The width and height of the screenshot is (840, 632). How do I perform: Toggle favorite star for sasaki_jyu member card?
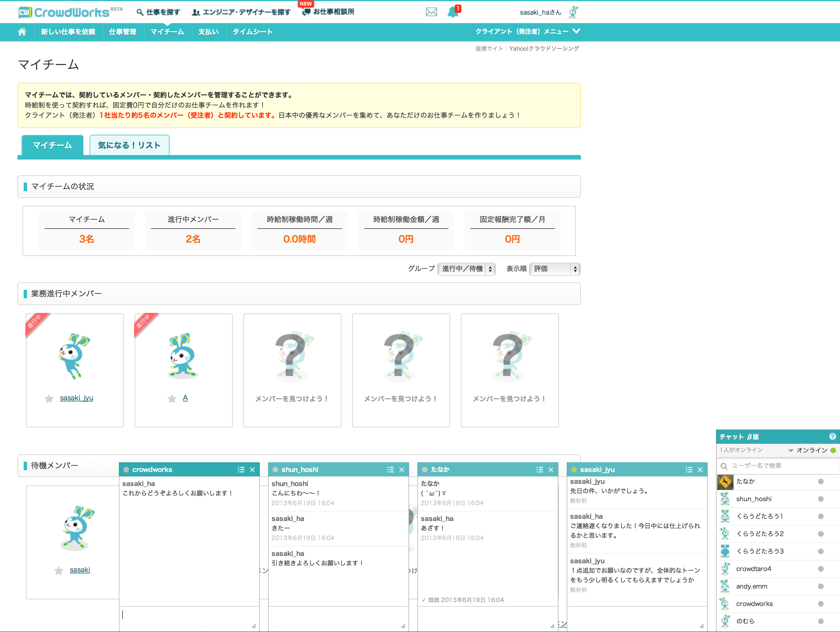coord(49,399)
